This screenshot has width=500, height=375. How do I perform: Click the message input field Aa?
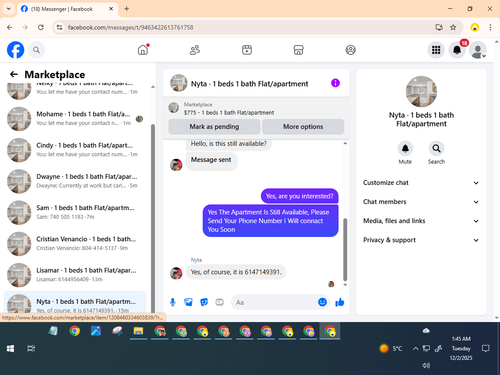point(274,302)
